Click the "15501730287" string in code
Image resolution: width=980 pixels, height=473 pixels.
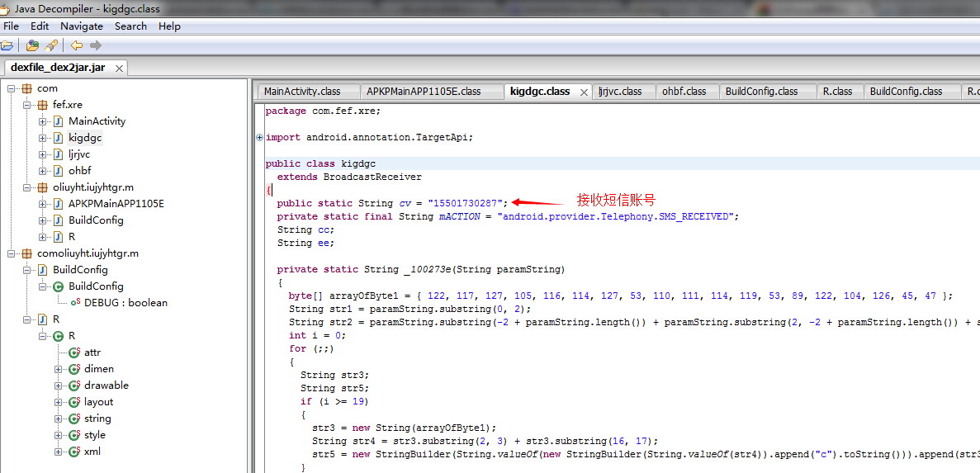pos(465,203)
